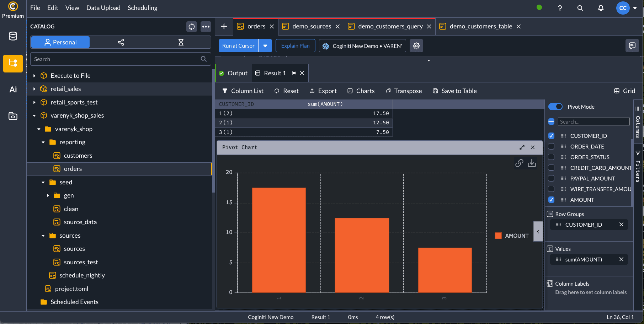Collapse the reporting folder
Image resolution: width=644 pixels, height=324 pixels.
coord(43,142)
